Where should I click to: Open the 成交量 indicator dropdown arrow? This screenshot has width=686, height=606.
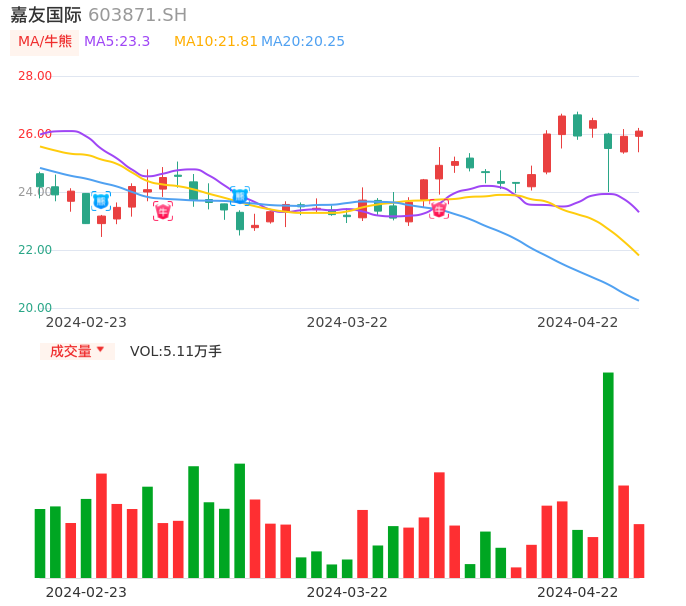pos(100,350)
